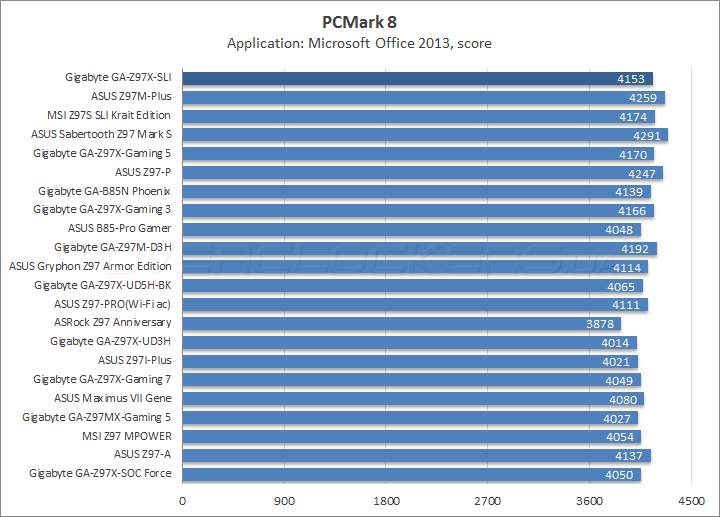Screen dimensions: 720x517
Task: Select the MSI Z97S SLI Krait Edition label
Action: pyautogui.click(x=109, y=115)
